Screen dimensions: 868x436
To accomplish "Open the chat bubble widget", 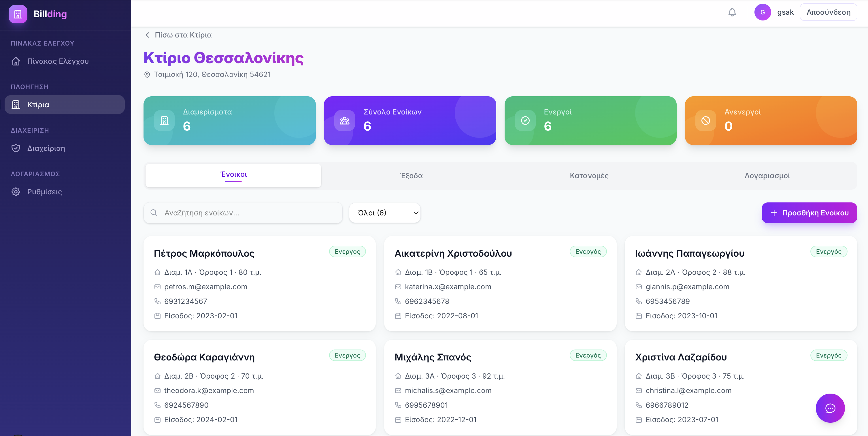I will tap(830, 408).
